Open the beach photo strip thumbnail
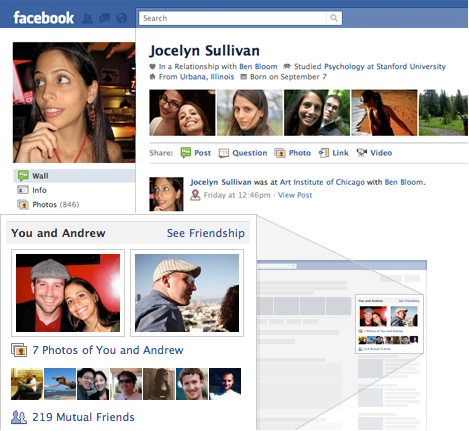This screenshot has height=431, width=469. (x=384, y=113)
